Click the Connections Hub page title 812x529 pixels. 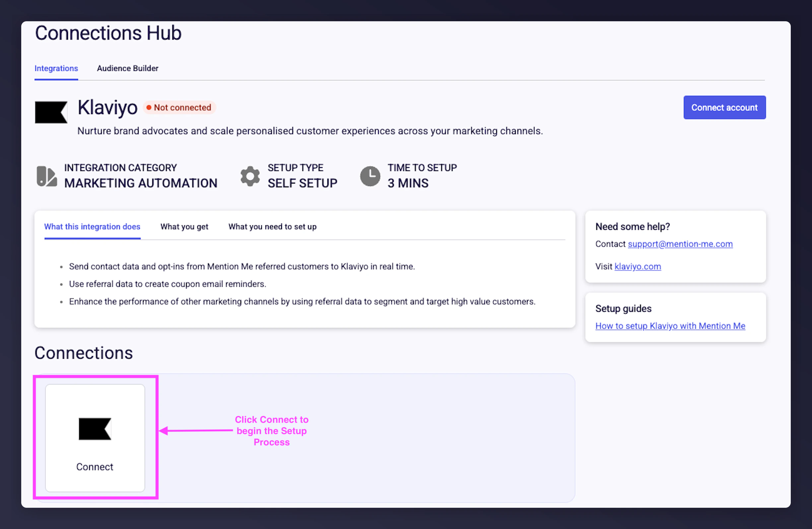coord(108,33)
